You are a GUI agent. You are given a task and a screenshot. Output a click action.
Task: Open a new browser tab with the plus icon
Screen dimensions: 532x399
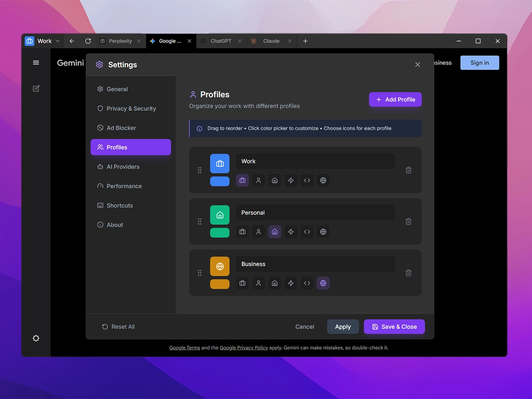pyautogui.click(x=305, y=41)
